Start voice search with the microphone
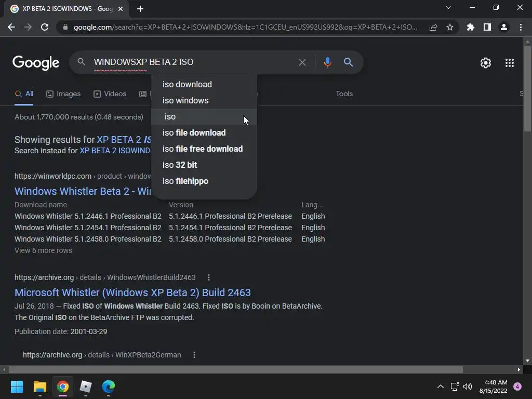Screen dimensions: 532x399 click(327, 62)
